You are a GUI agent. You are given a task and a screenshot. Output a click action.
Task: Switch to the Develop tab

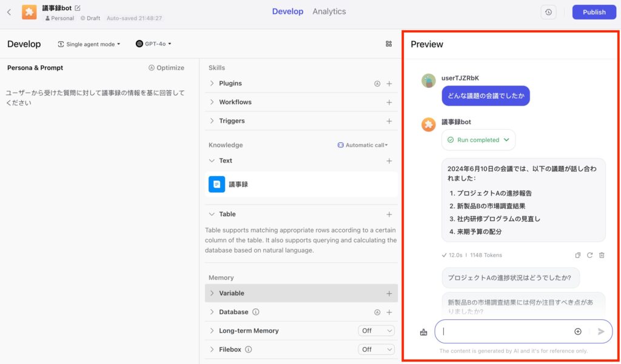(287, 12)
